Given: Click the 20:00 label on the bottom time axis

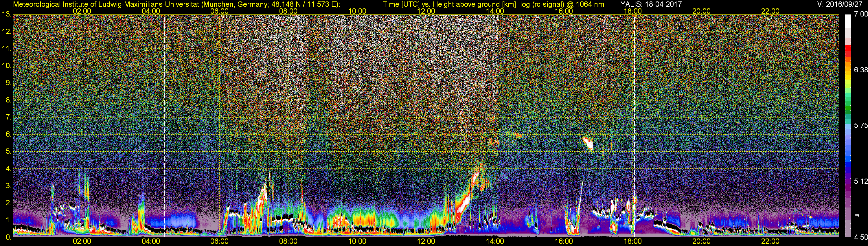Looking at the screenshot, I should (x=702, y=242).
